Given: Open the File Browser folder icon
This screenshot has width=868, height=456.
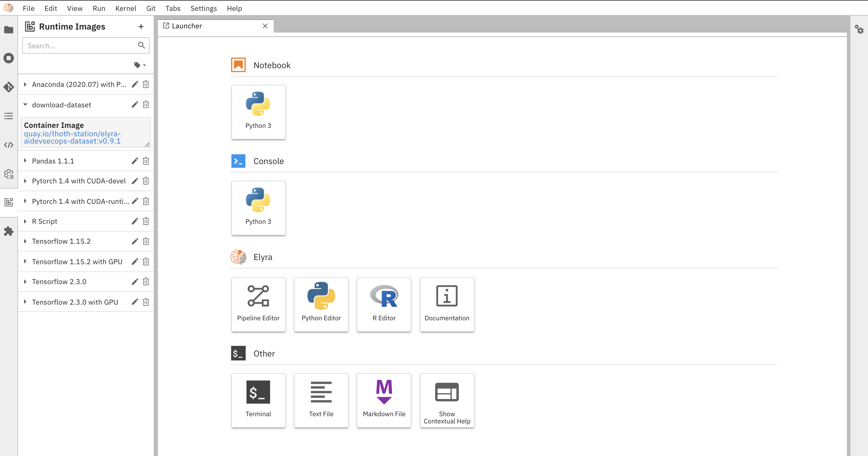Looking at the screenshot, I should [9, 30].
